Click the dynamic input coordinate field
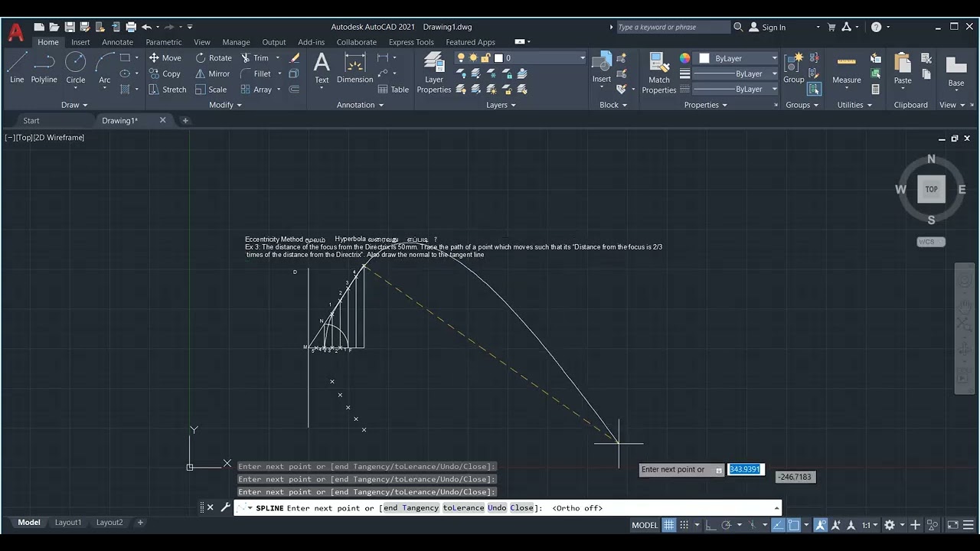Image resolution: width=980 pixels, height=551 pixels. pos(745,469)
